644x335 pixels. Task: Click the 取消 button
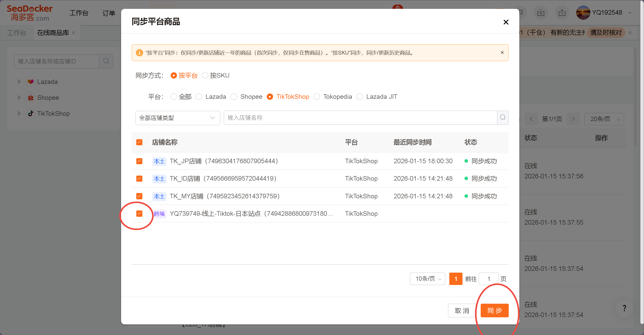coord(462,310)
